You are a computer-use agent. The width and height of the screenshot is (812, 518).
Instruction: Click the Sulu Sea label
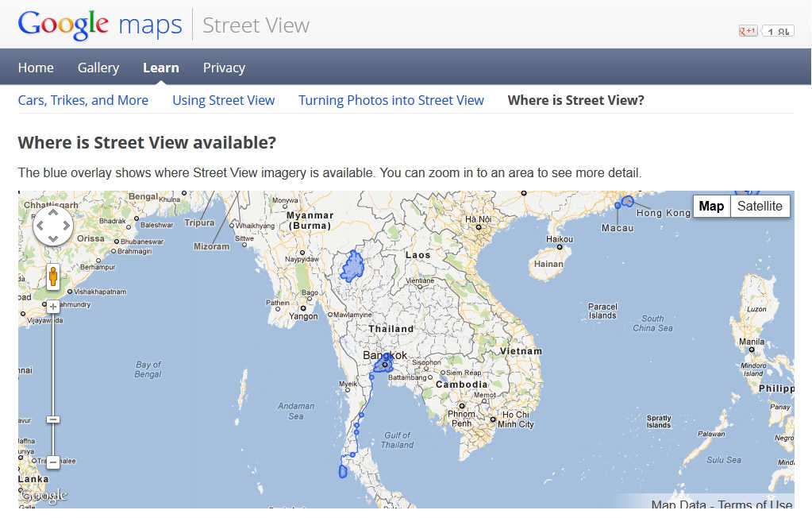(x=724, y=460)
